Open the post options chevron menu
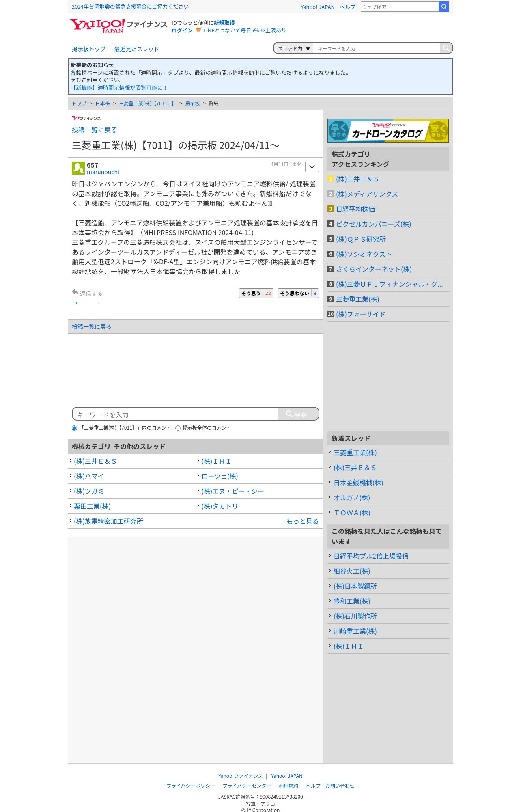The image size is (521, 812). tap(312, 166)
